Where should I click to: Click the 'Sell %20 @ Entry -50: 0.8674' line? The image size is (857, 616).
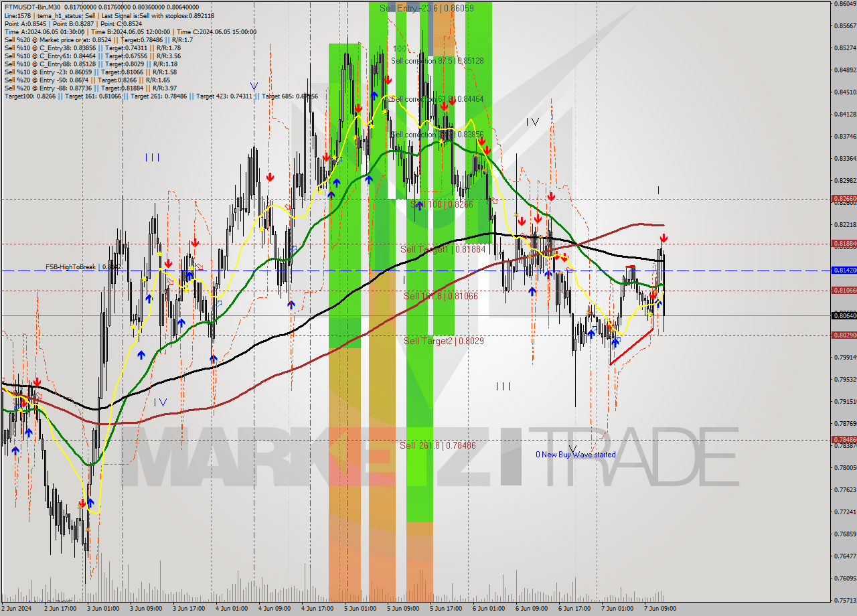(87, 80)
